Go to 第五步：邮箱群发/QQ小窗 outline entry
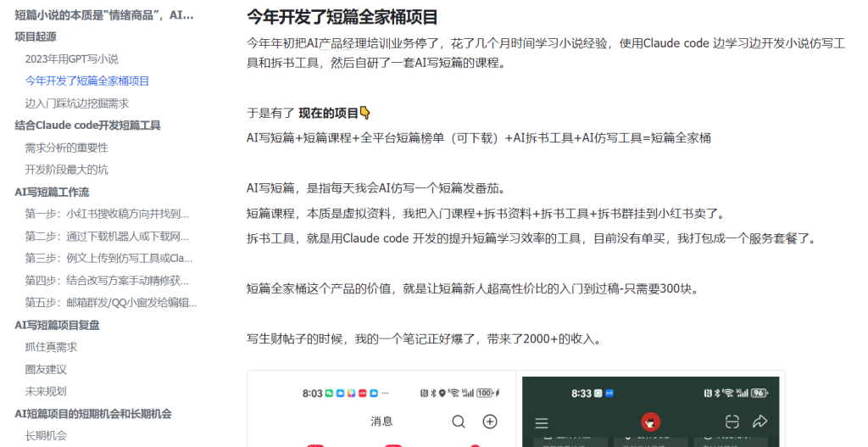 coord(111,303)
